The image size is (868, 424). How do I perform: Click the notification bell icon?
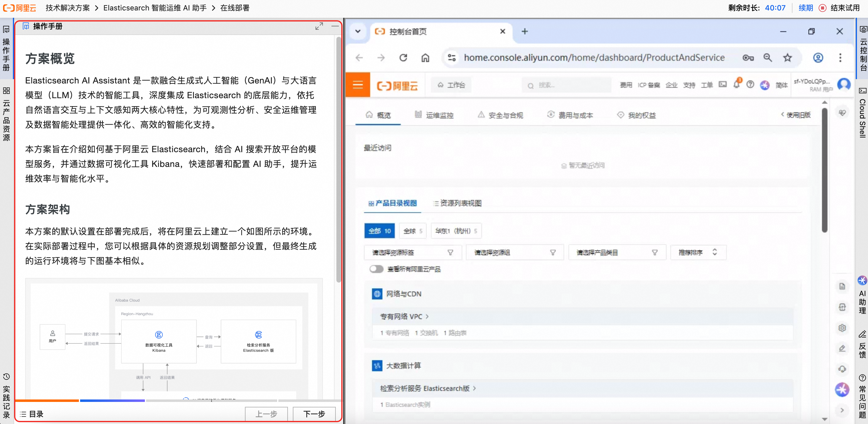coord(736,85)
